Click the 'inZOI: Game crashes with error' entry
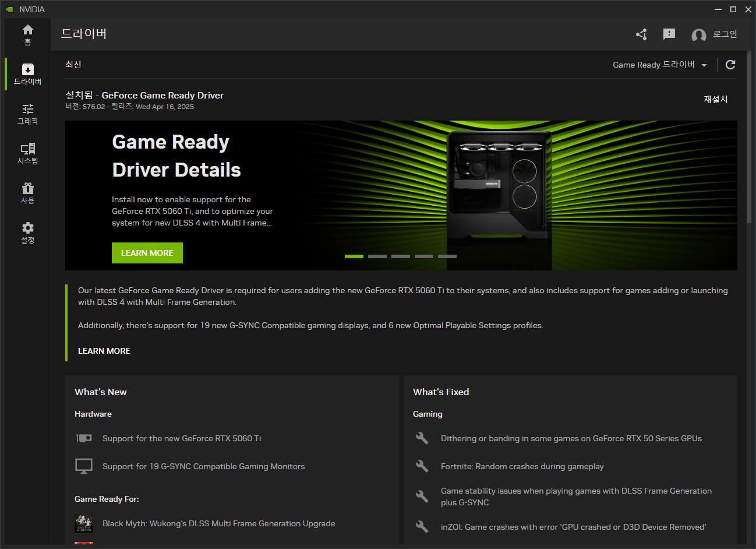This screenshot has width=756, height=549. (573, 527)
